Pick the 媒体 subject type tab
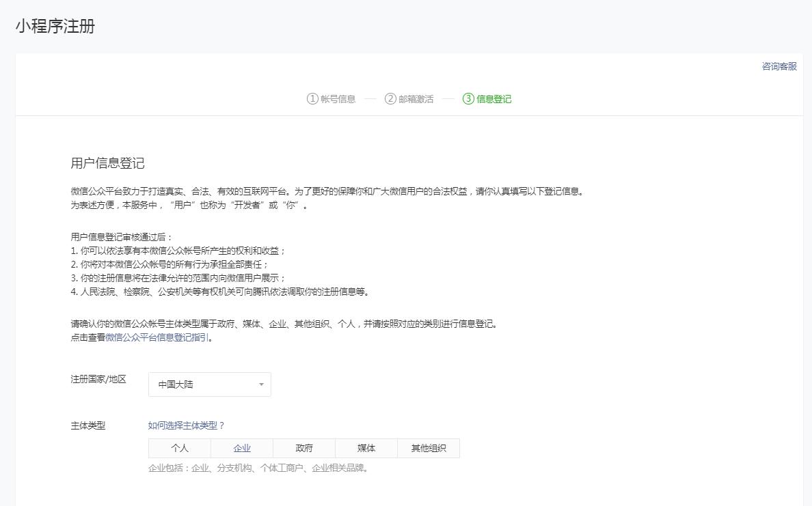The width and height of the screenshot is (812, 506). click(366, 448)
